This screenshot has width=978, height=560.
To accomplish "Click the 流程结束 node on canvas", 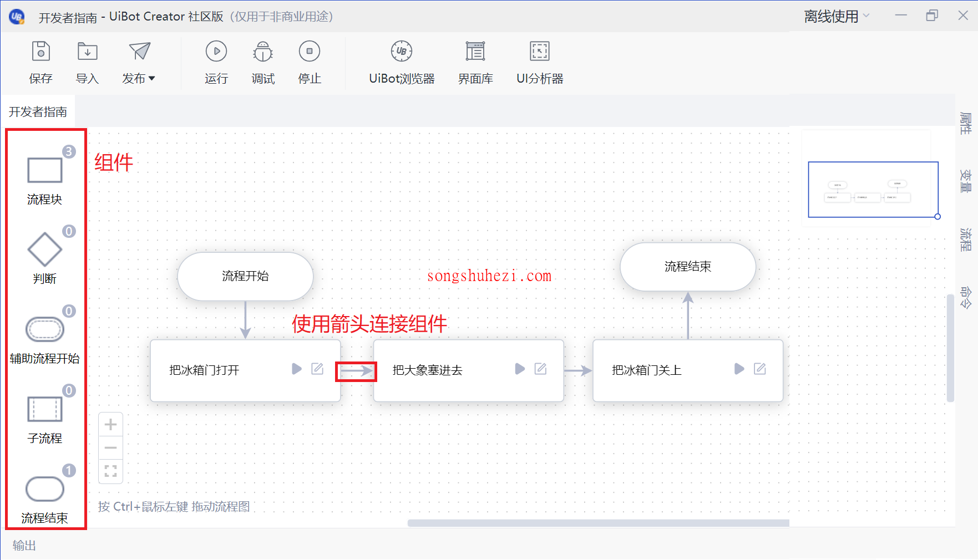I will (688, 267).
